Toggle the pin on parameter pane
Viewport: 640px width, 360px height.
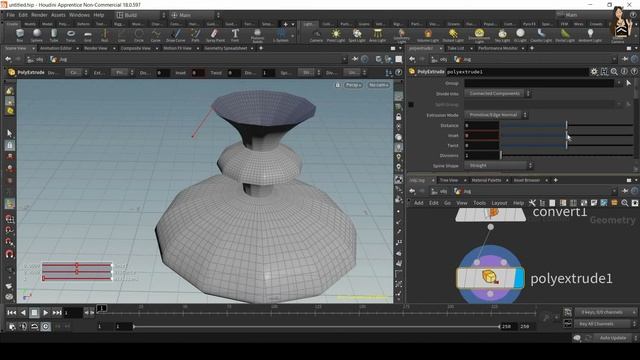pos(625,59)
